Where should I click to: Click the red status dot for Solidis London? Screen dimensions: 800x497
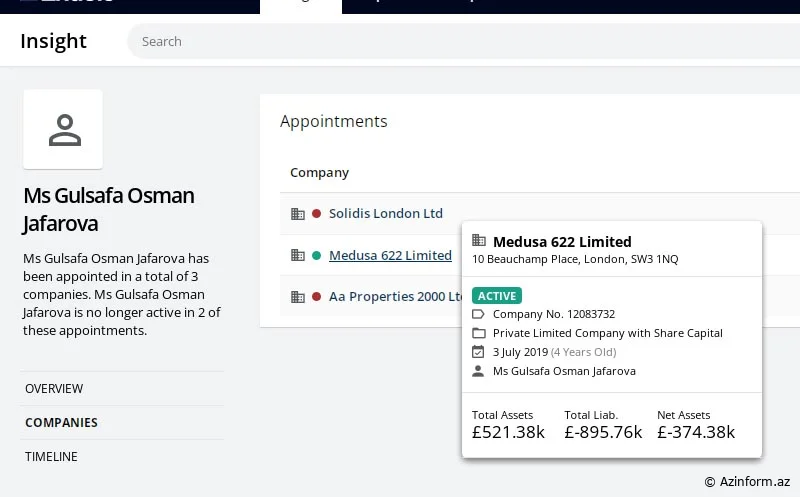click(316, 214)
